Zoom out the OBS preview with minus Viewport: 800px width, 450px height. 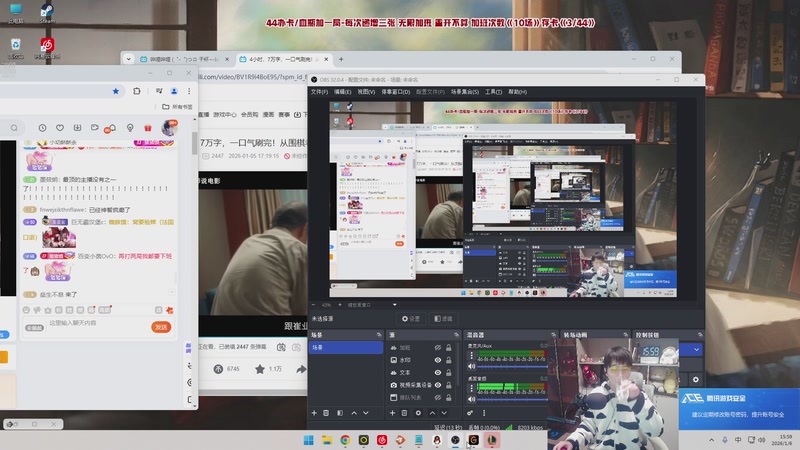[314, 305]
